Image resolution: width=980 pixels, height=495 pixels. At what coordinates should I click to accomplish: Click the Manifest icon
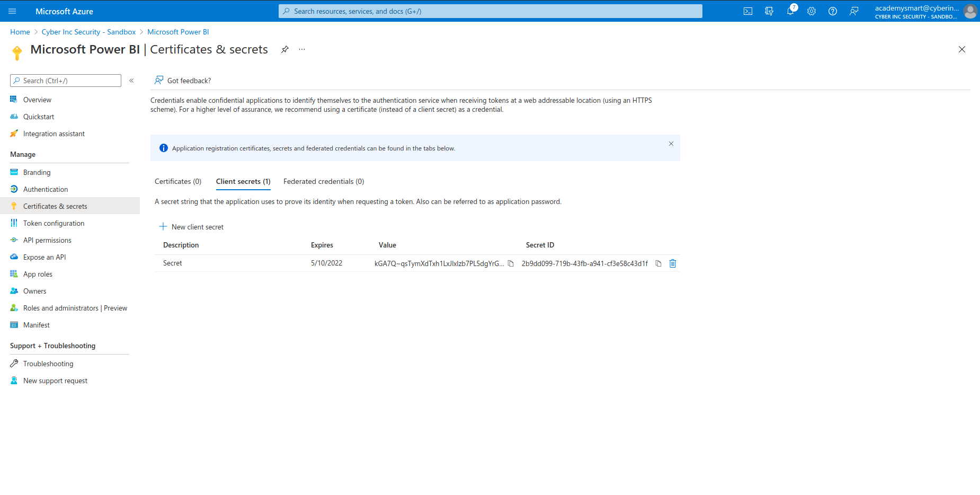[x=14, y=325]
